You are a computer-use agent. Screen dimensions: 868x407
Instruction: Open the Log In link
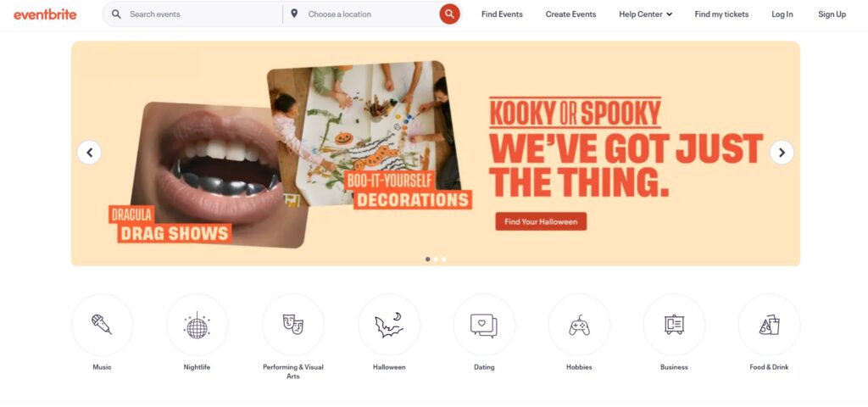point(782,14)
